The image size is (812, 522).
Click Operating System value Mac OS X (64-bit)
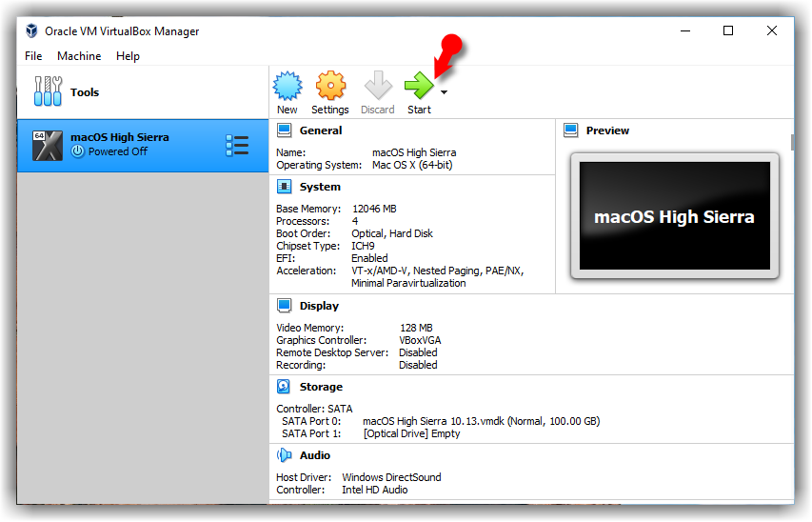[x=412, y=165]
